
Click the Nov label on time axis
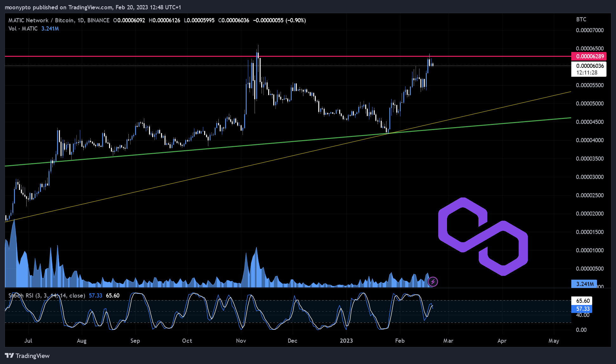241,341
